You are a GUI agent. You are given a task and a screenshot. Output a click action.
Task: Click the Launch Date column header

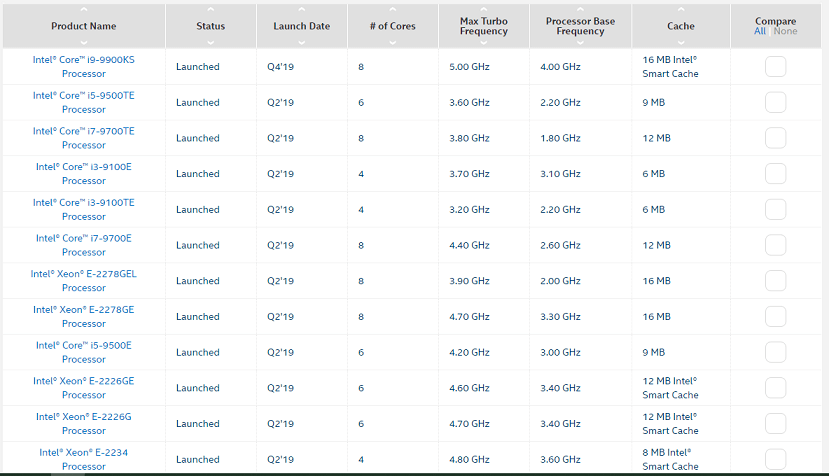point(301,26)
